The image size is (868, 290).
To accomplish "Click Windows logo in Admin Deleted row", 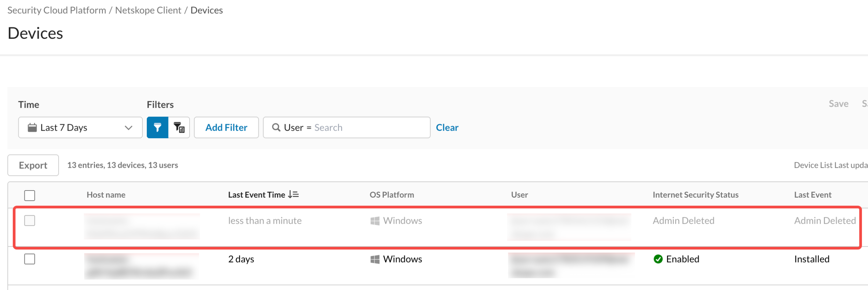I will pos(375,221).
